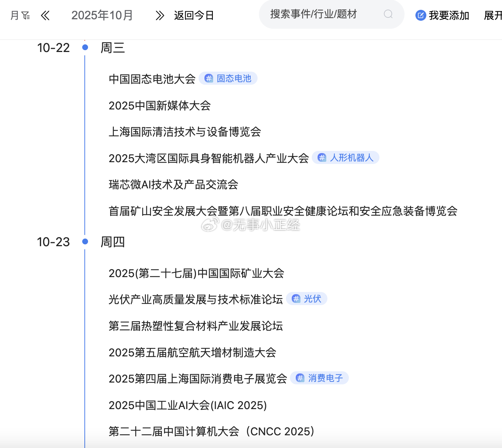The image size is (502, 448).
Task: Open event 中国固态电池大会
Action: pos(152,79)
